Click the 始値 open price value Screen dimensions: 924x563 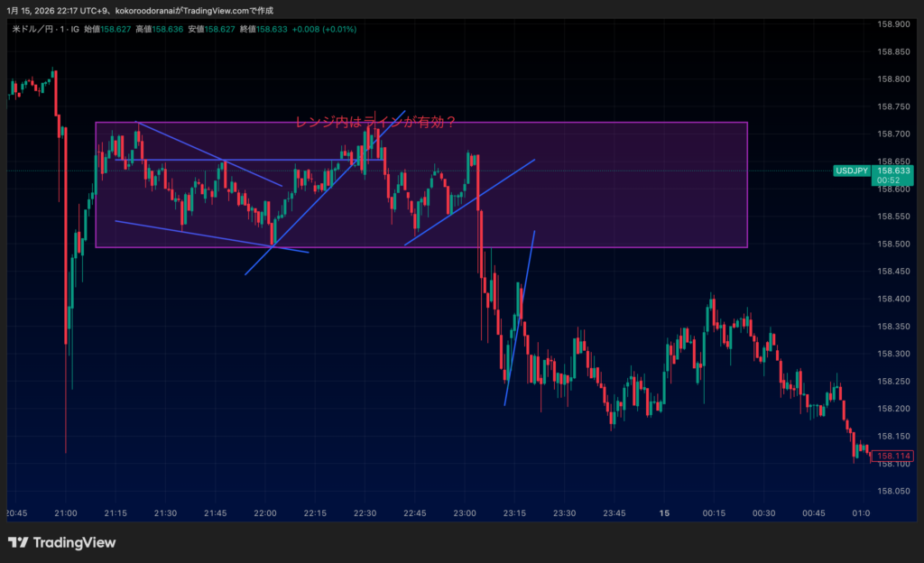115,29
